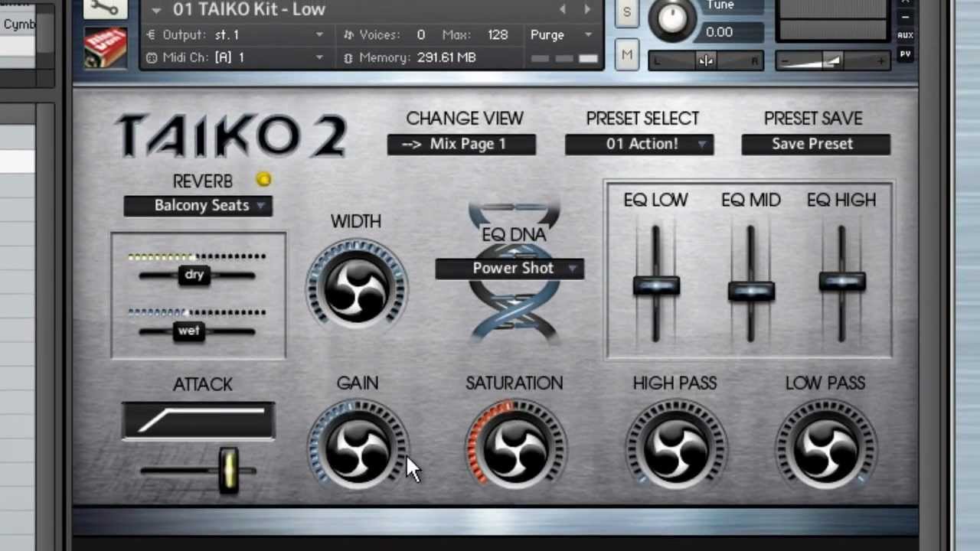Go to previous instrument preset arrow
This screenshot has height=551, width=980.
(x=563, y=9)
